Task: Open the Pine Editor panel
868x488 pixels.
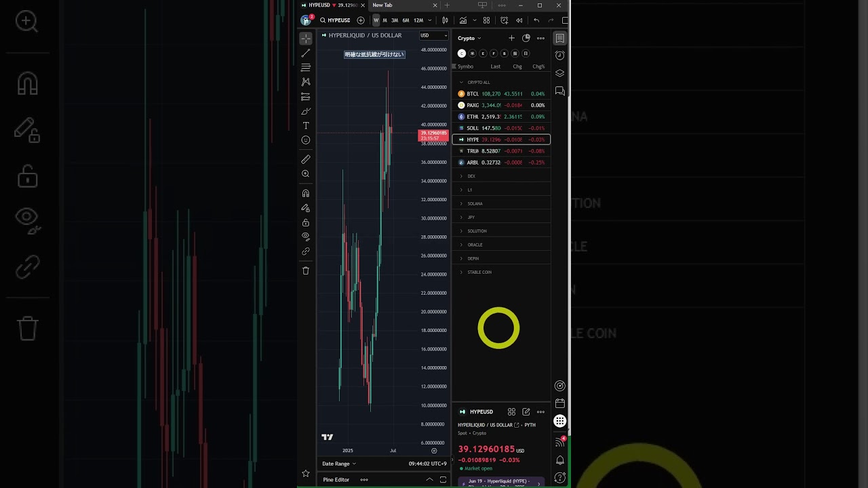Action: (336, 480)
